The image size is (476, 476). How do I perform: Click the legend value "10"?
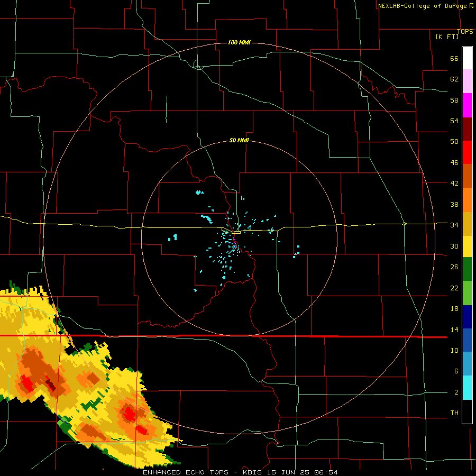(x=454, y=350)
